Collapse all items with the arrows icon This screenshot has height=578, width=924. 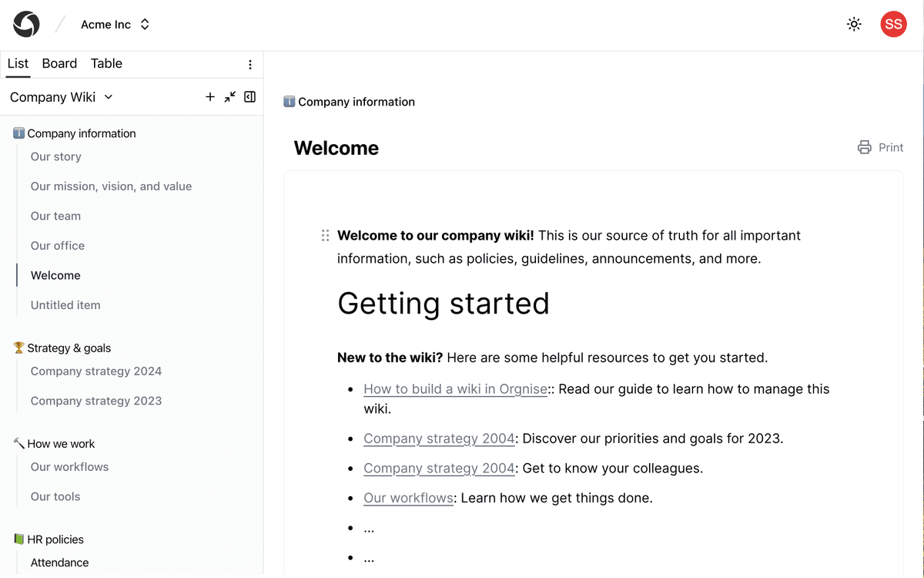click(230, 97)
